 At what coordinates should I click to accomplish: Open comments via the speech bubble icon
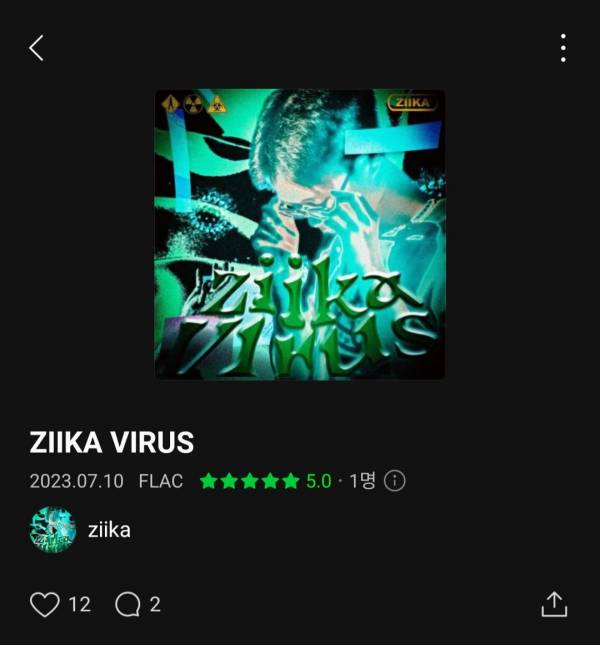coord(128,604)
